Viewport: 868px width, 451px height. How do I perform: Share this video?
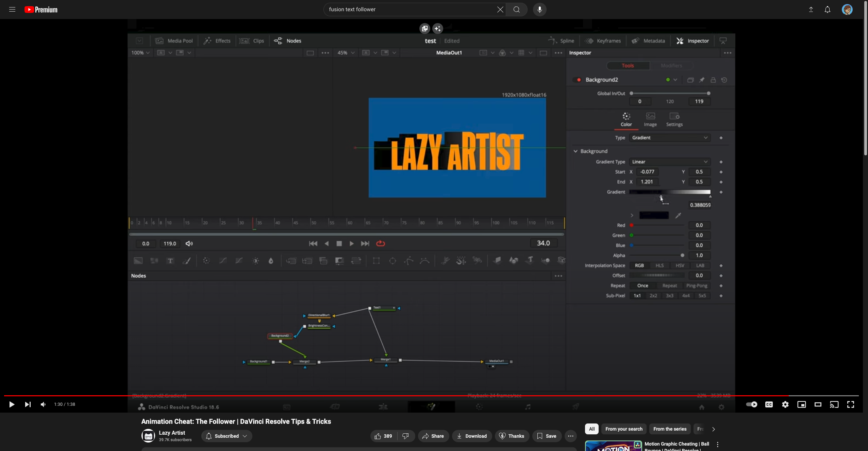433,436
